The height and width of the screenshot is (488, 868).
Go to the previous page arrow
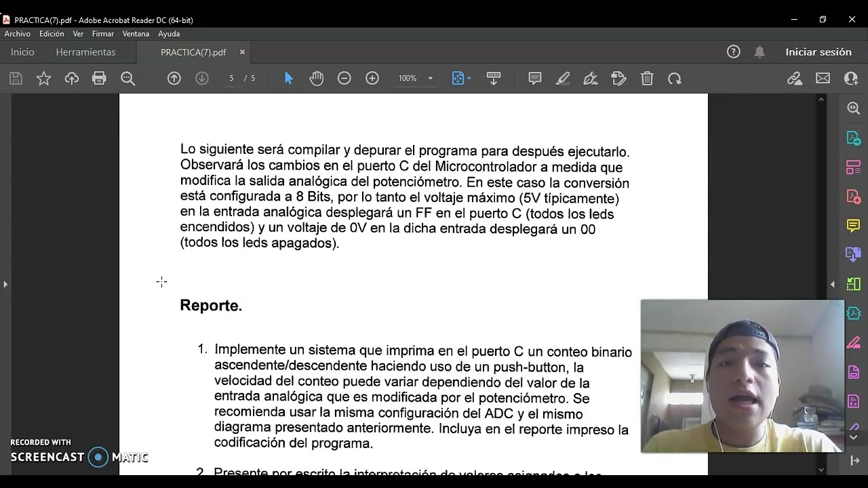click(174, 79)
